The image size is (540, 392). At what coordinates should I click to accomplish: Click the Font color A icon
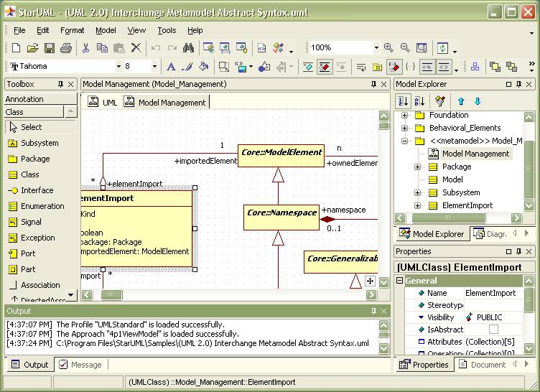coord(171,67)
